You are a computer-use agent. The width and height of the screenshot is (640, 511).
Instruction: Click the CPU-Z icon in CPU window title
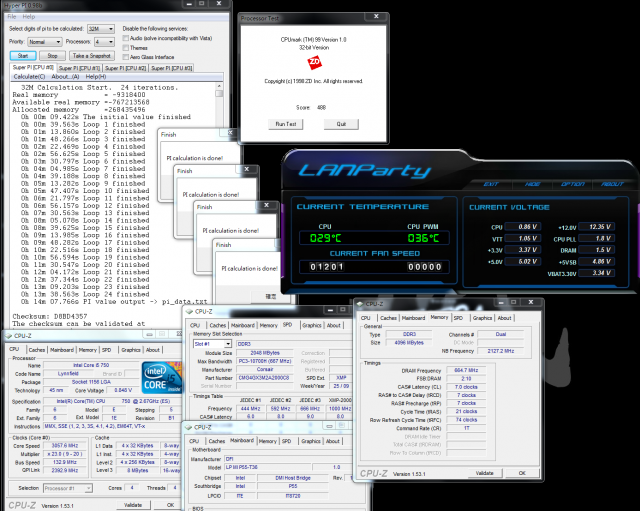click(x=9, y=335)
